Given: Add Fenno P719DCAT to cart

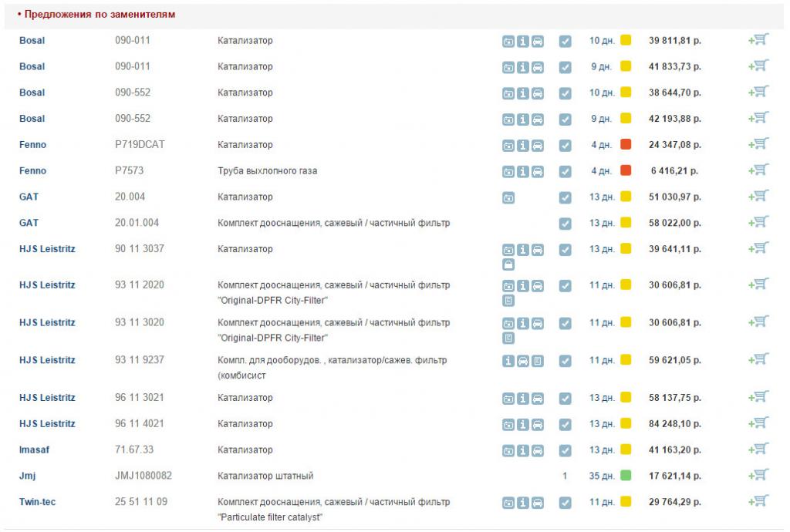Looking at the screenshot, I should click(x=758, y=144).
